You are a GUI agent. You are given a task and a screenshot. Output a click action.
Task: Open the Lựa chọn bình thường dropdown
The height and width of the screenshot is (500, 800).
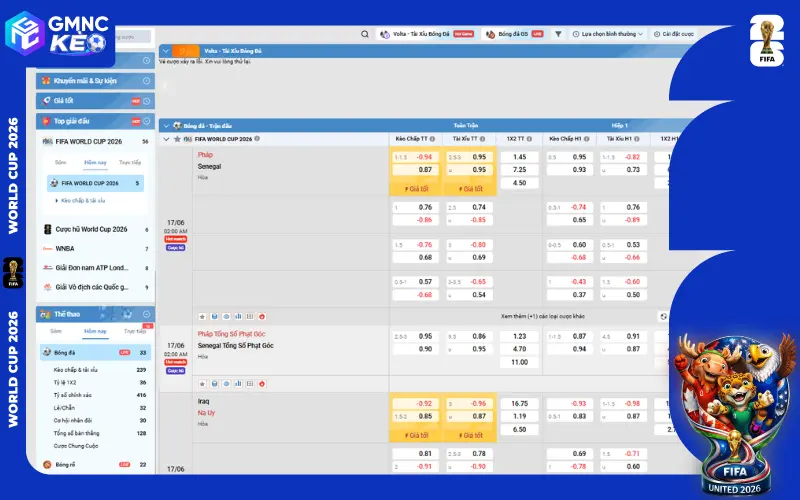tap(607, 34)
